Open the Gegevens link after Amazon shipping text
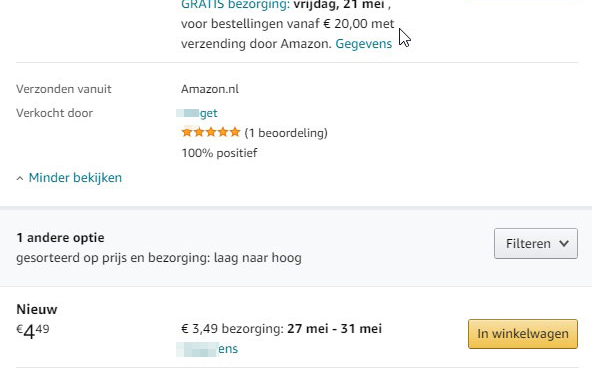This screenshot has height=375, width=592. [x=364, y=44]
